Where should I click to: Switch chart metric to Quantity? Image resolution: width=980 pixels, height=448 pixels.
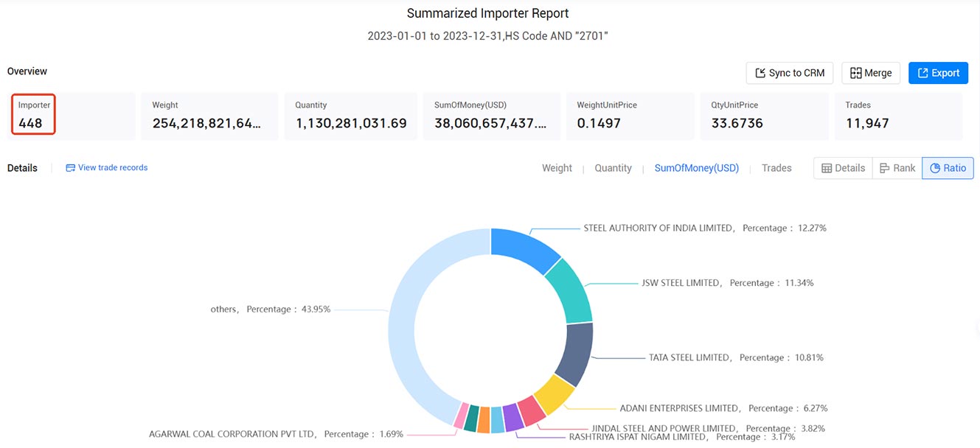[613, 168]
